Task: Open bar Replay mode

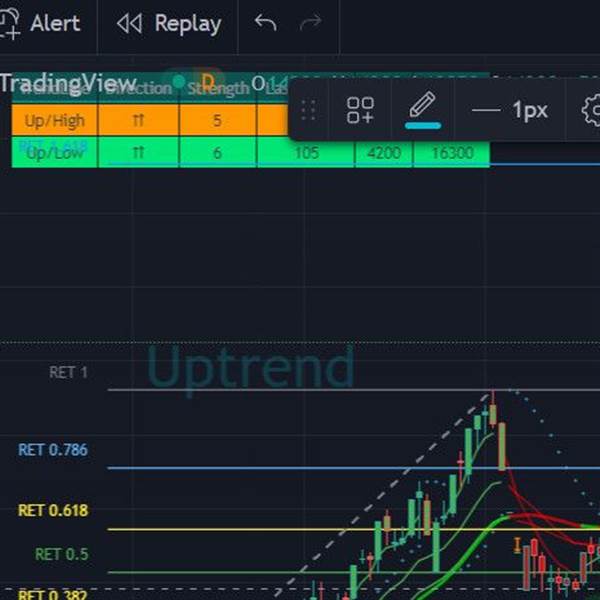Action: (x=169, y=24)
